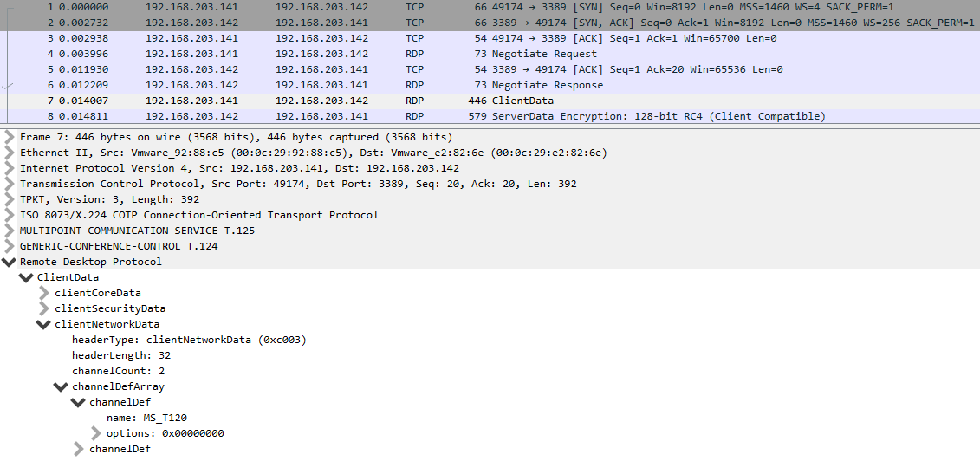Click length value 579 in packet list
The width and height of the screenshot is (980, 461).
pyautogui.click(x=477, y=116)
